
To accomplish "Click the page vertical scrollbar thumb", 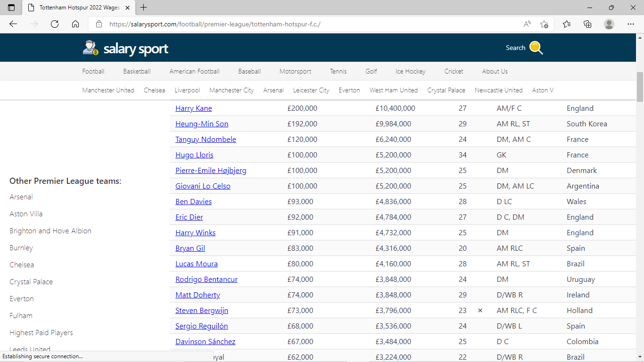I will point(640,87).
